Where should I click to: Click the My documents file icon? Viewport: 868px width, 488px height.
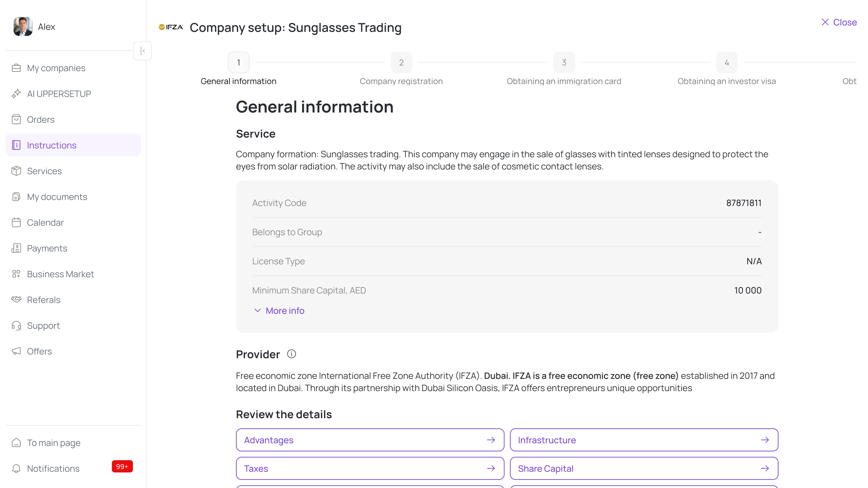coord(16,197)
